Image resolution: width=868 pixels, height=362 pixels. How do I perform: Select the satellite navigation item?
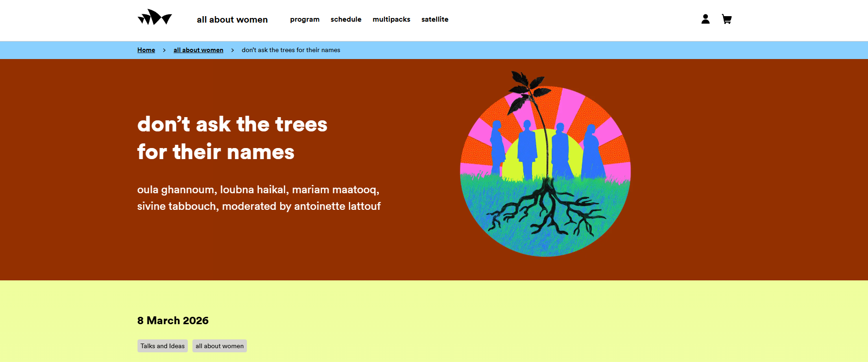coord(435,19)
